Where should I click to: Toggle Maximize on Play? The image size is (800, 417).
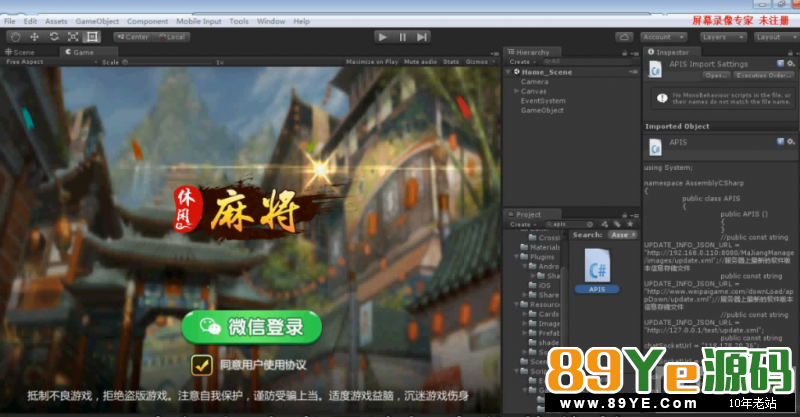(372, 62)
